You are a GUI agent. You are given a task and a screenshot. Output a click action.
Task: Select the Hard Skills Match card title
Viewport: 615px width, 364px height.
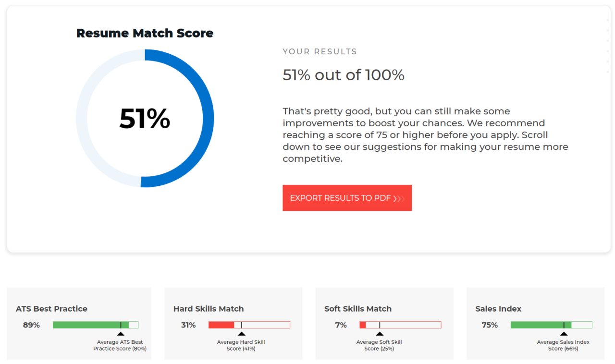click(x=209, y=309)
